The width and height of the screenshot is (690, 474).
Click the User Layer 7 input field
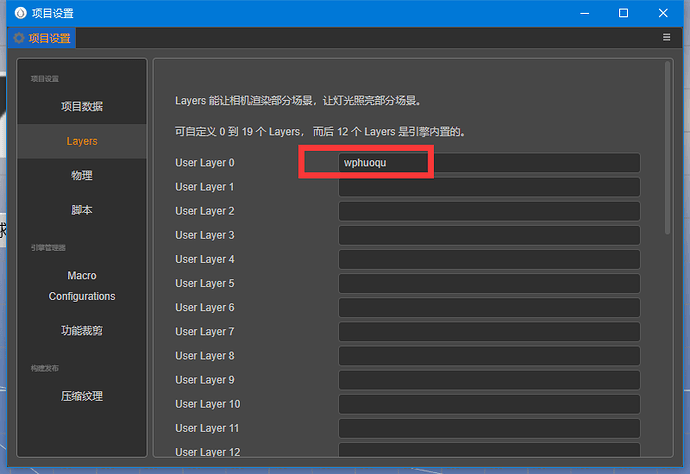[x=489, y=332]
